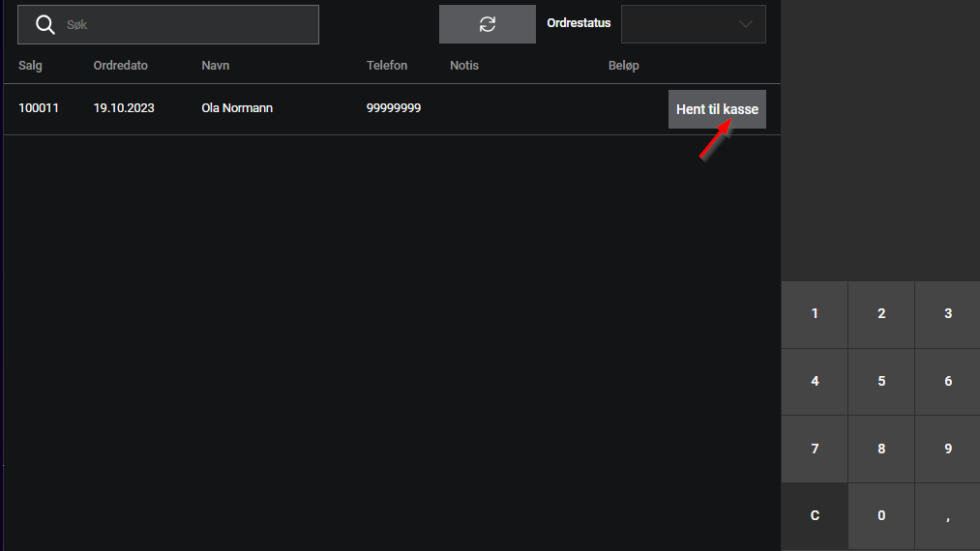
Task: Tap number 3 on the keypad
Action: [947, 314]
